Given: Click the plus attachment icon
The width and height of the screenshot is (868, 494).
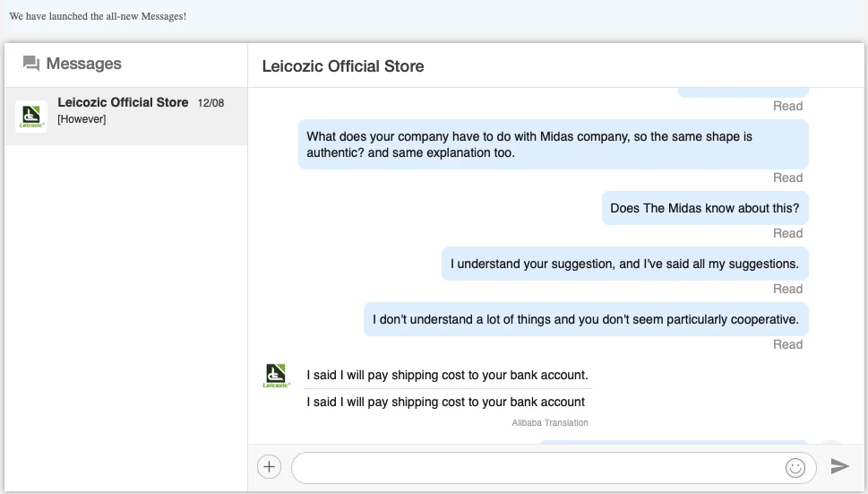Looking at the screenshot, I should (269, 466).
